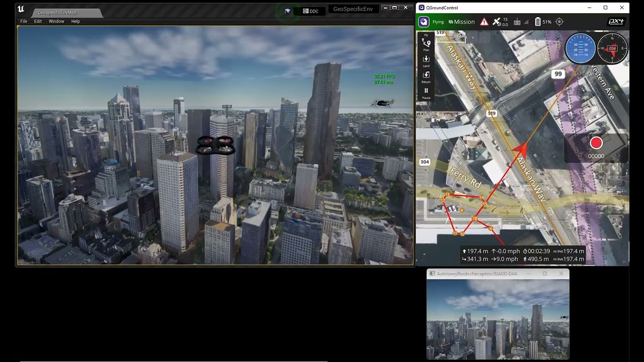
Task: Select waypoint 4 on the map
Action: (x=491, y=228)
